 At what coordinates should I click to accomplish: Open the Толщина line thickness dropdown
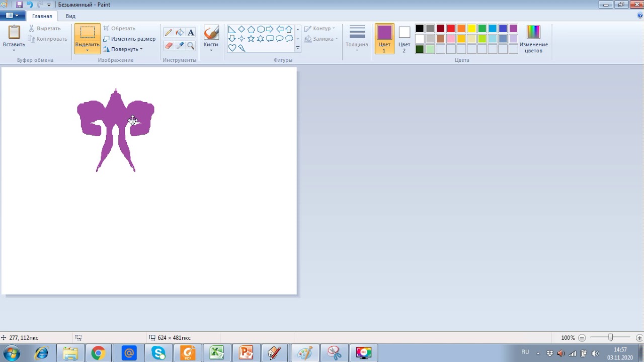pos(357,39)
